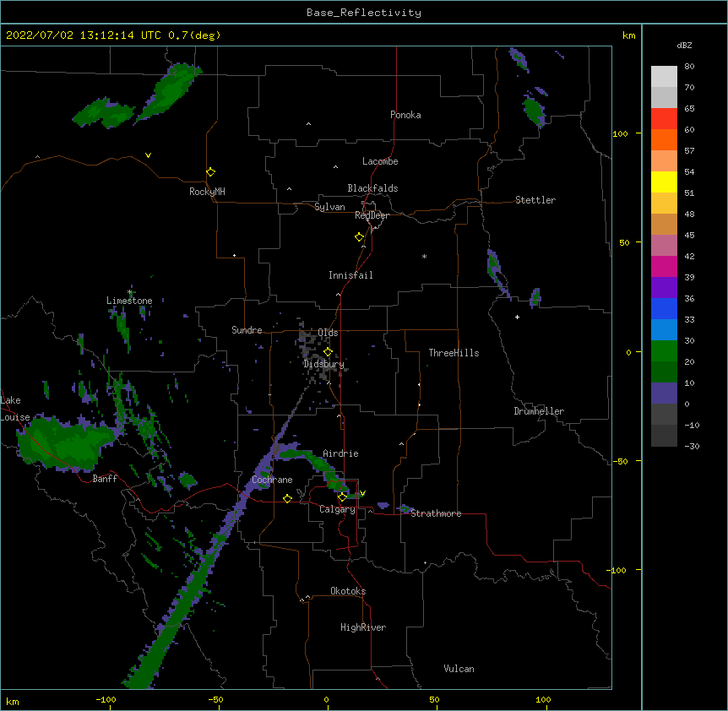Click the Innisfail city label

[350, 275]
